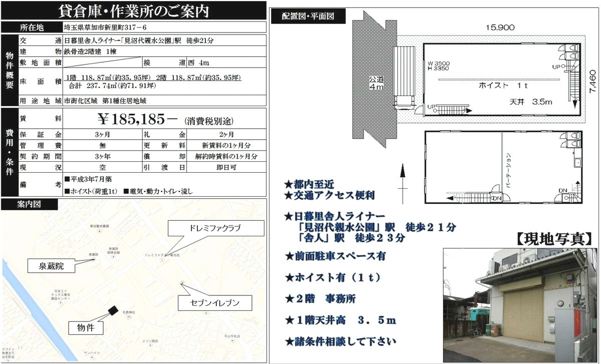Click the 物件概要 vertical side header
The height and width of the screenshot is (364, 601).
point(9,70)
